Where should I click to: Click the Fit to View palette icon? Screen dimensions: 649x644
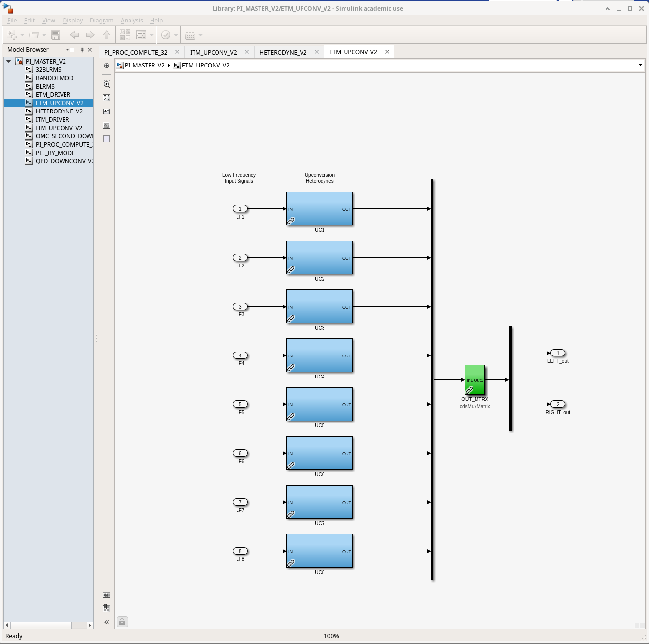click(107, 98)
